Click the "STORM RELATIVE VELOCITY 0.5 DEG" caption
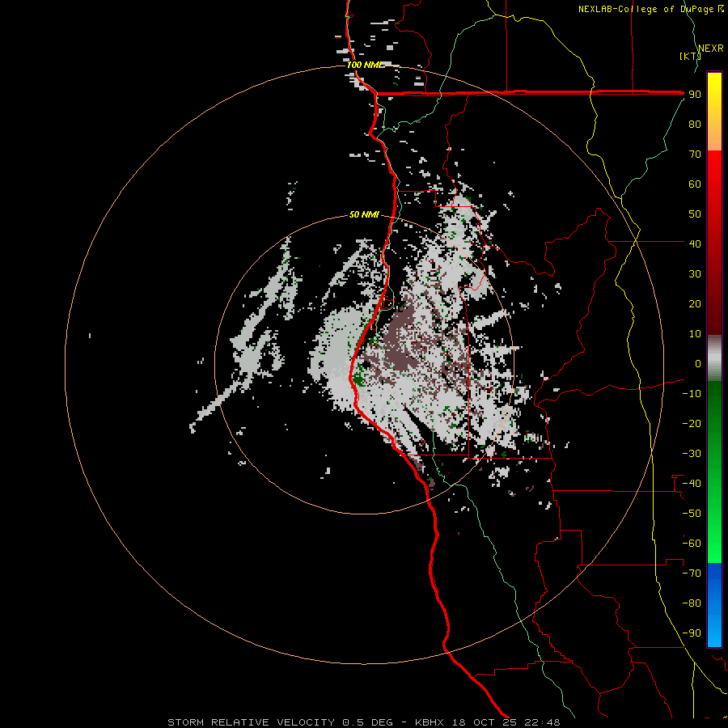This screenshot has width=728, height=728. tap(280, 722)
